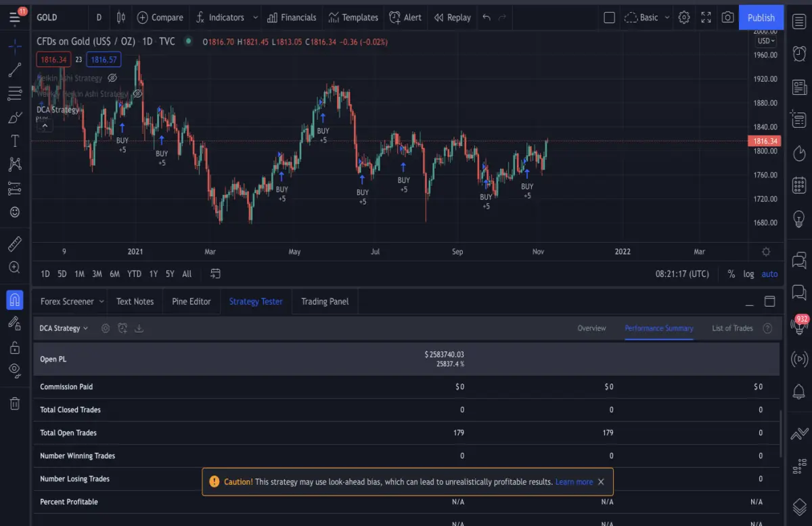Open the price axis settings gear
Screen dimensions: 812x526
point(766,252)
